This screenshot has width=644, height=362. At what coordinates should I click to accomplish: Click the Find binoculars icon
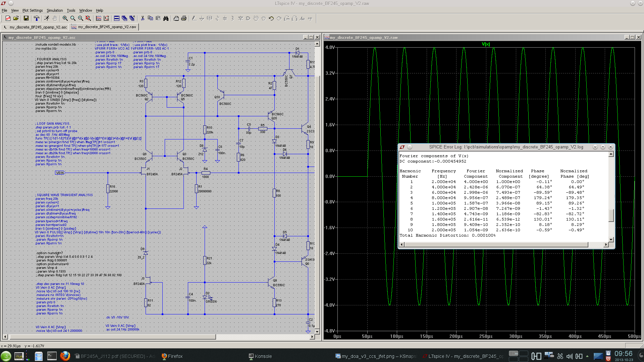tap(166, 18)
